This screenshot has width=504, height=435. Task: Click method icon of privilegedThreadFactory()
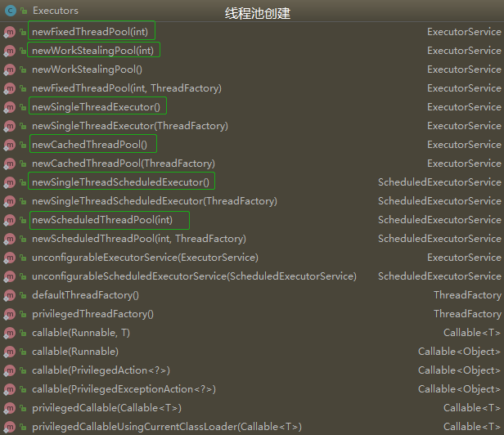9,314
